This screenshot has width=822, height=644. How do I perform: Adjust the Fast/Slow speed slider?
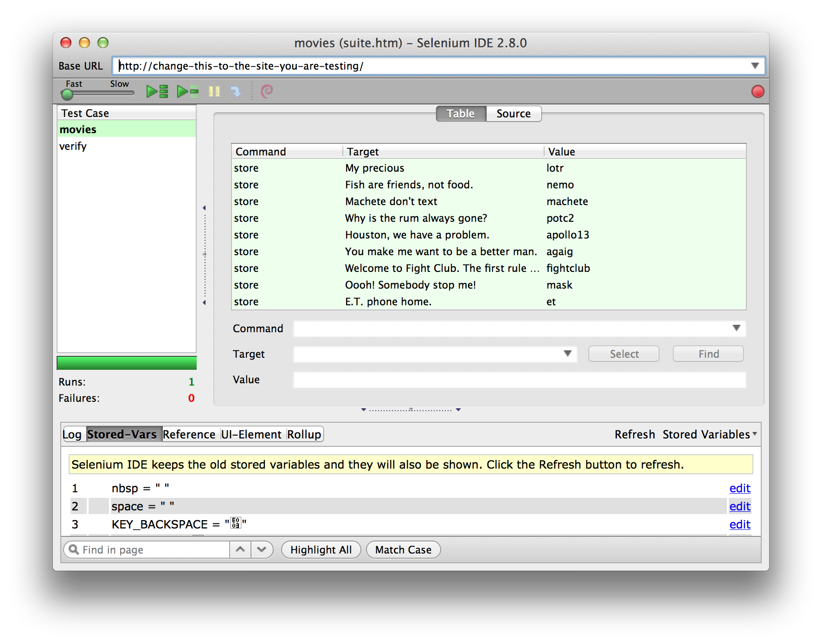[67, 94]
